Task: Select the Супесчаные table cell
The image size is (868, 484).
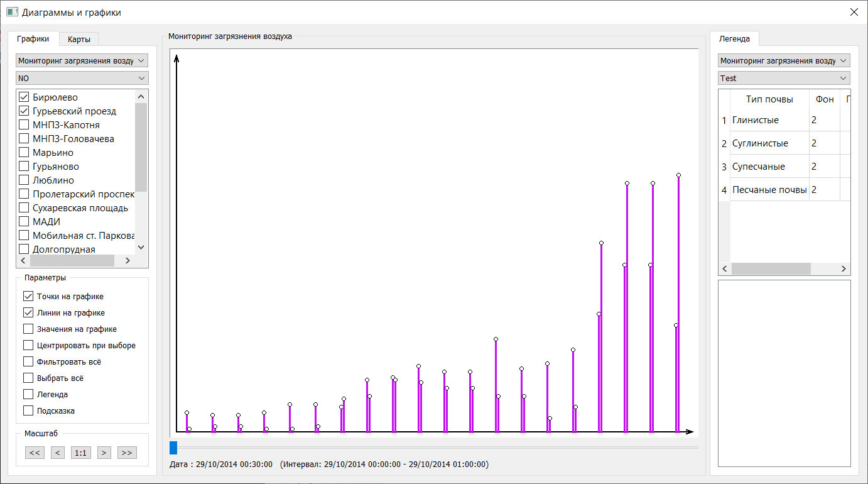Action: click(x=769, y=167)
